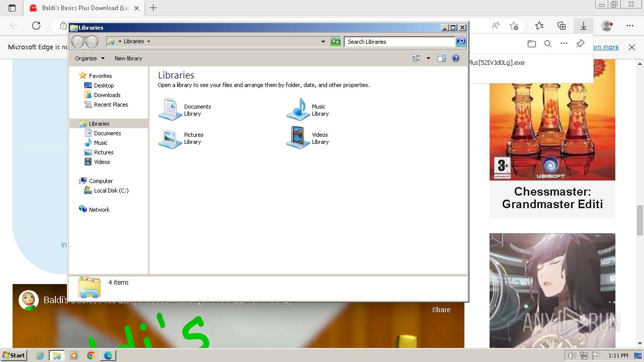Select Pictures in navigation pane
This screenshot has height=362, width=644.
click(x=104, y=152)
